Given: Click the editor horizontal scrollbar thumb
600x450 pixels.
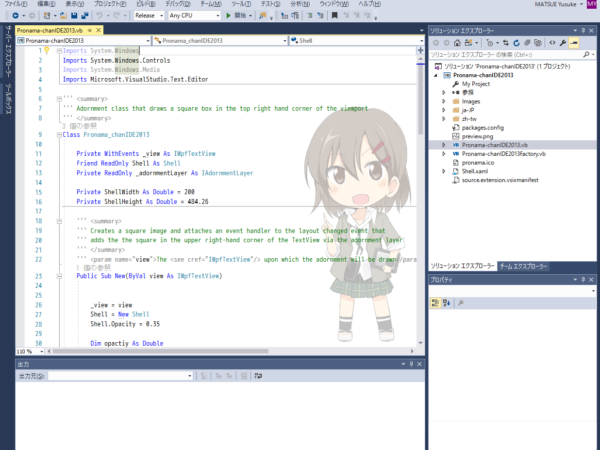Looking at the screenshot, I should pyautogui.click(x=161, y=351).
